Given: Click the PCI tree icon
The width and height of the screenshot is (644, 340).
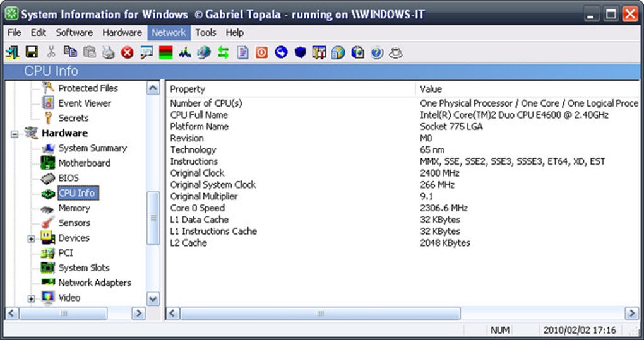Looking at the screenshot, I should 47,253.
